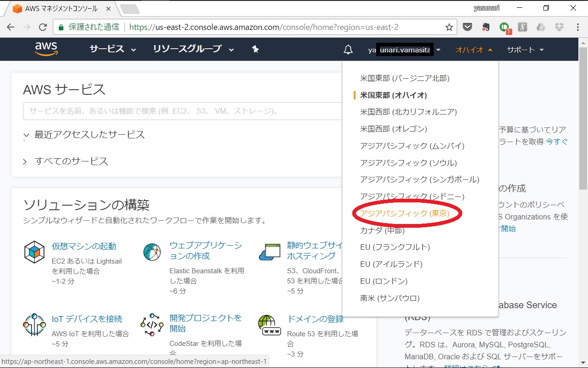The image size is (588, 368).
Task: Click the extension icon next to green badge
Action: (522, 27)
